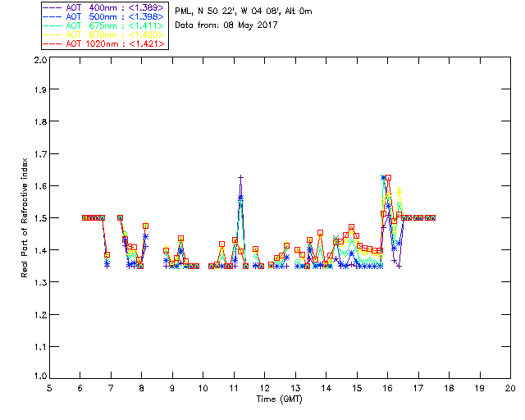The height and width of the screenshot is (420, 525).
Task: Click the 1.7 y-axis tick label
Action: [x=40, y=154]
